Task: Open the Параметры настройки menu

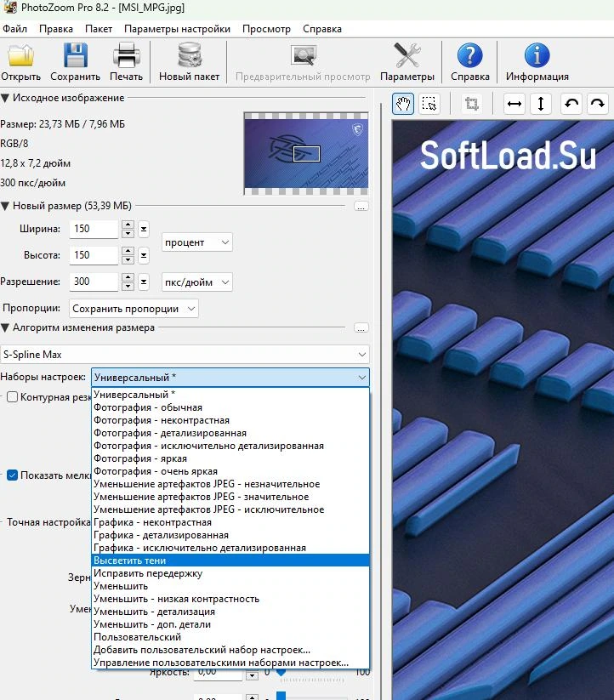Action: [177, 29]
